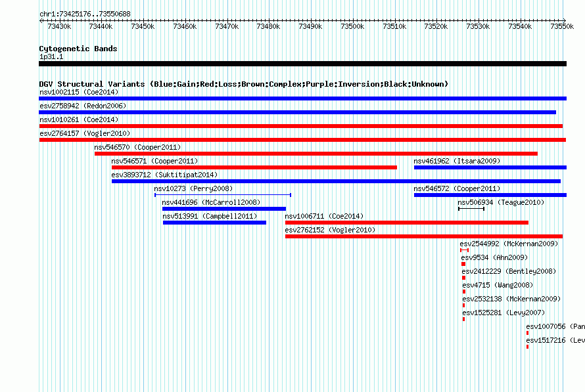The height and width of the screenshot is (392, 585).
Task: Click the 73440k ruler tick label
Action: point(101,26)
